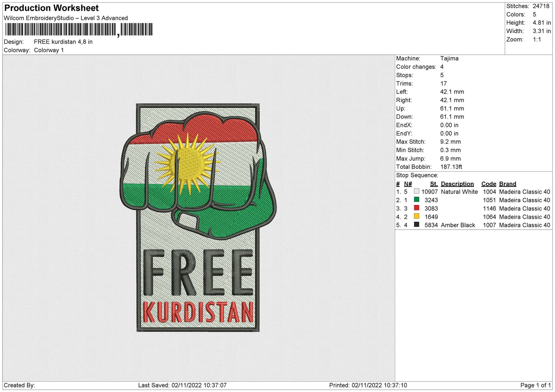Click the 'Last Saved: 02/11/2022 10:37:07' footer text
The height and width of the screenshot is (392, 555).
pyautogui.click(x=182, y=385)
